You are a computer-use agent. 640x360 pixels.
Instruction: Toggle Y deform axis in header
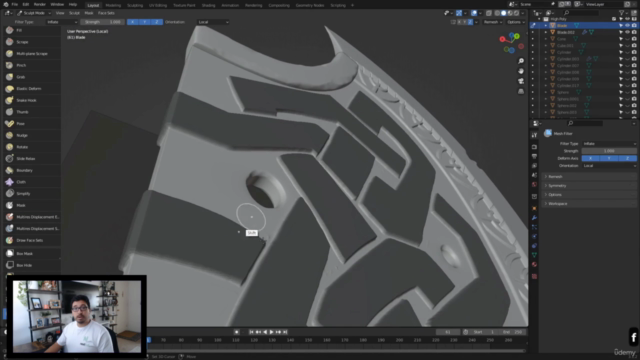coord(144,22)
